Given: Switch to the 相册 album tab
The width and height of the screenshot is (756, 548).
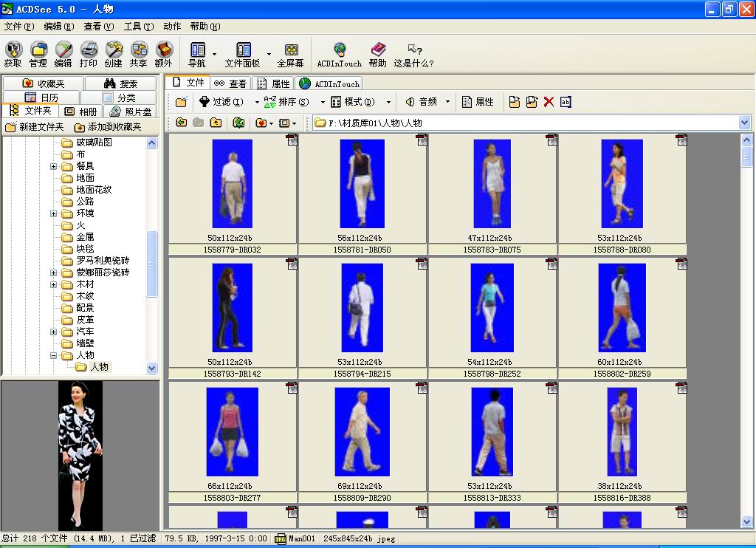Looking at the screenshot, I should (81, 112).
